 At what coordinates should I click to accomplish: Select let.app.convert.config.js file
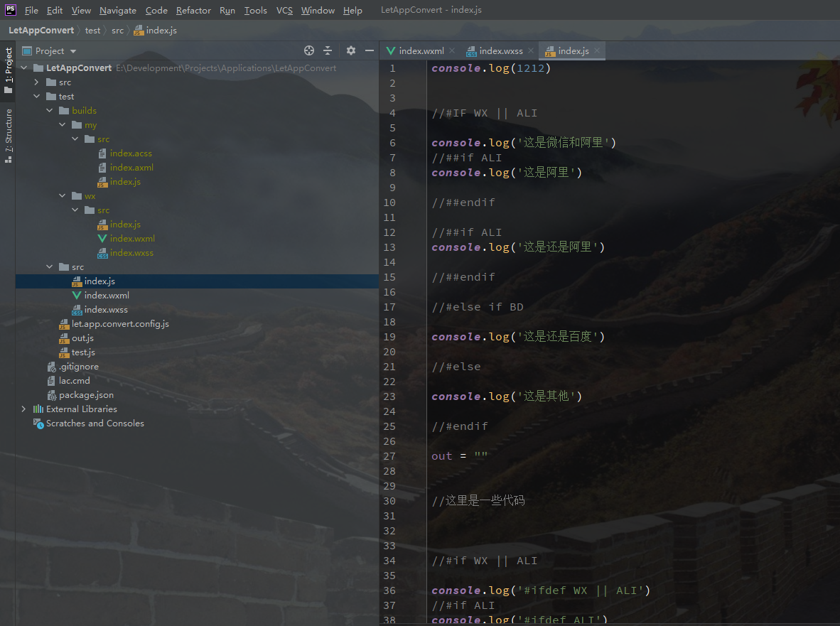[120, 324]
